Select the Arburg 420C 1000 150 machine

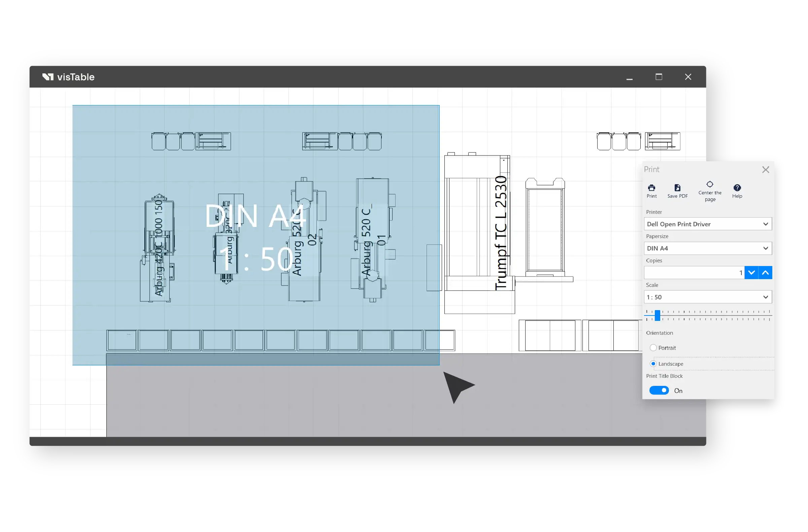[x=158, y=248]
